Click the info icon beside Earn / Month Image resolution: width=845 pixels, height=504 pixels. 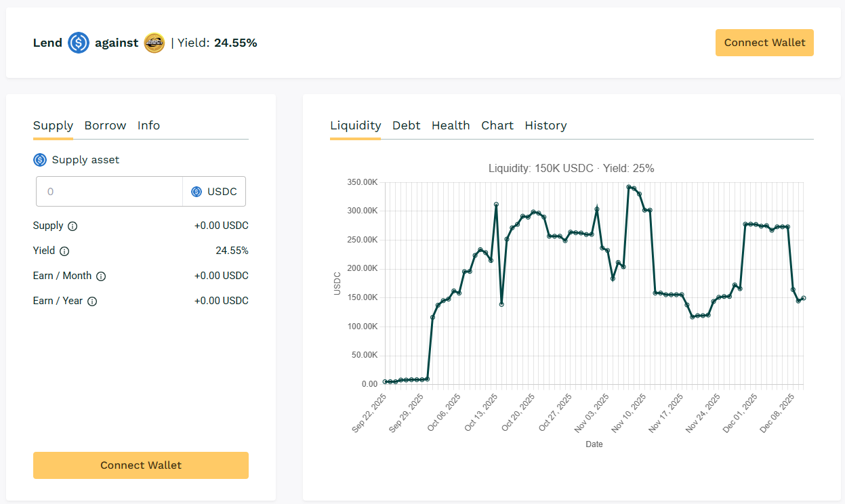pos(101,276)
